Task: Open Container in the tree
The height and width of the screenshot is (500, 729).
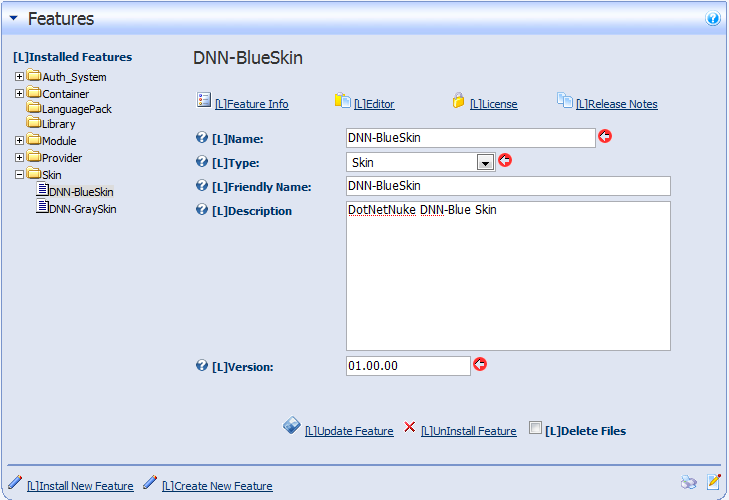Action: [x=66, y=94]
